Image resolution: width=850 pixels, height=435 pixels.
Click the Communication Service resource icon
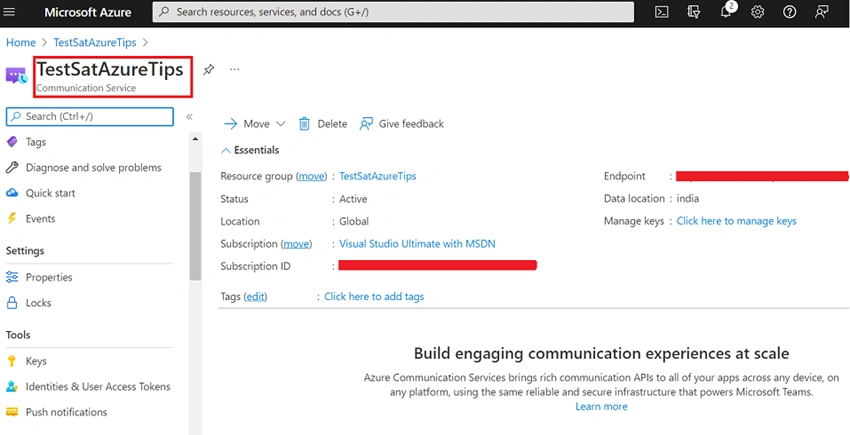(16, 76)
